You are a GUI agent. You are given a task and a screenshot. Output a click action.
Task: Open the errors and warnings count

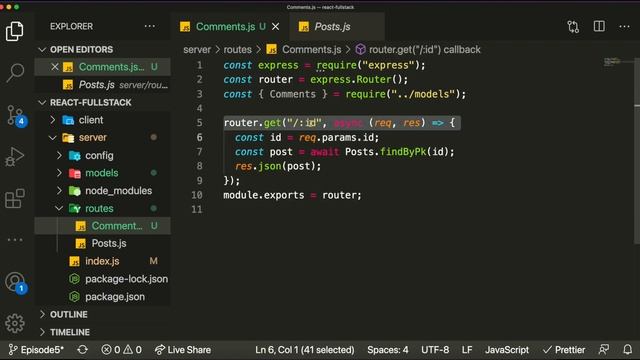[122, 350]
